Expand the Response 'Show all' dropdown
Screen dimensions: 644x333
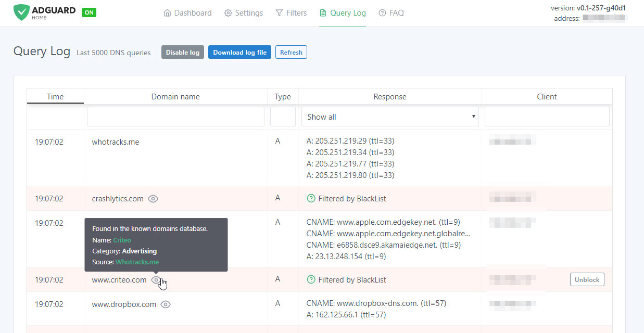pyautogui.click(x=390, y=117)
